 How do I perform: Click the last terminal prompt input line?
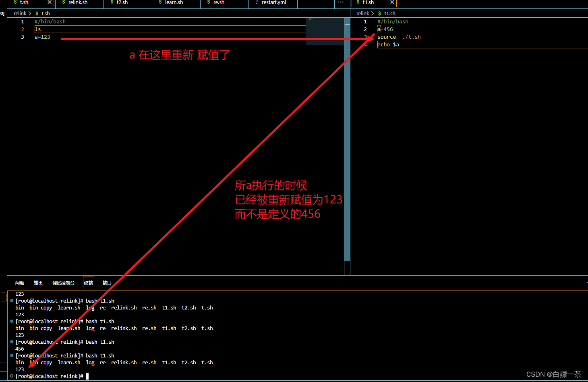[52, 376]
